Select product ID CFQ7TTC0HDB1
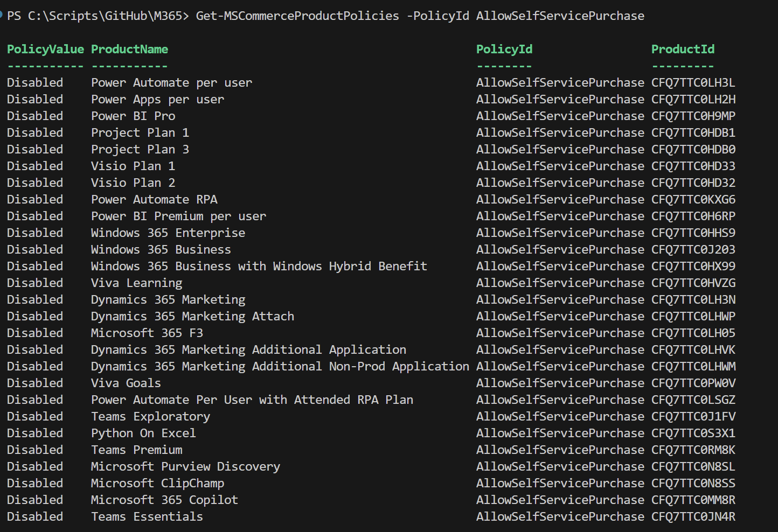Screen dimensions: 778x532 coord(693,133)
